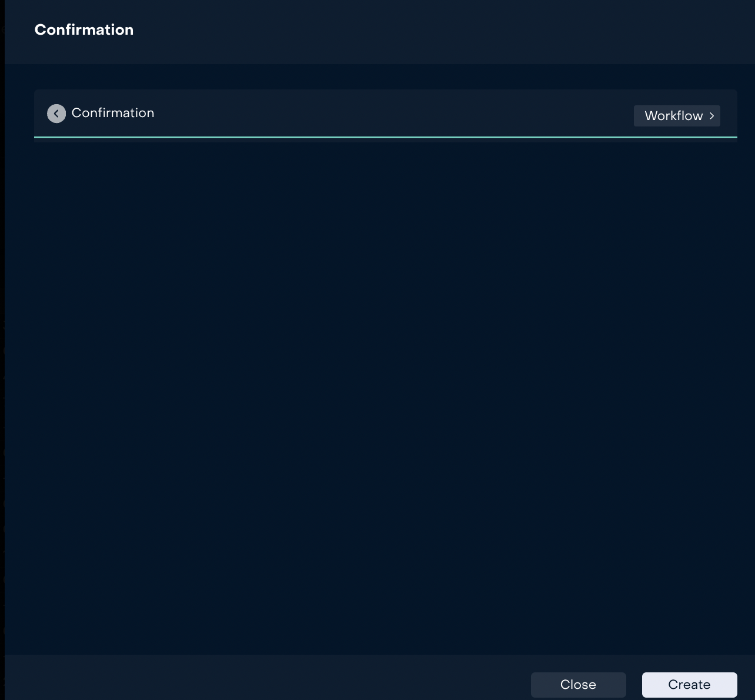Click the bold Confirmation dialog title
The height and width of the screenshot is (700, 755).
(x=84, y=30)
